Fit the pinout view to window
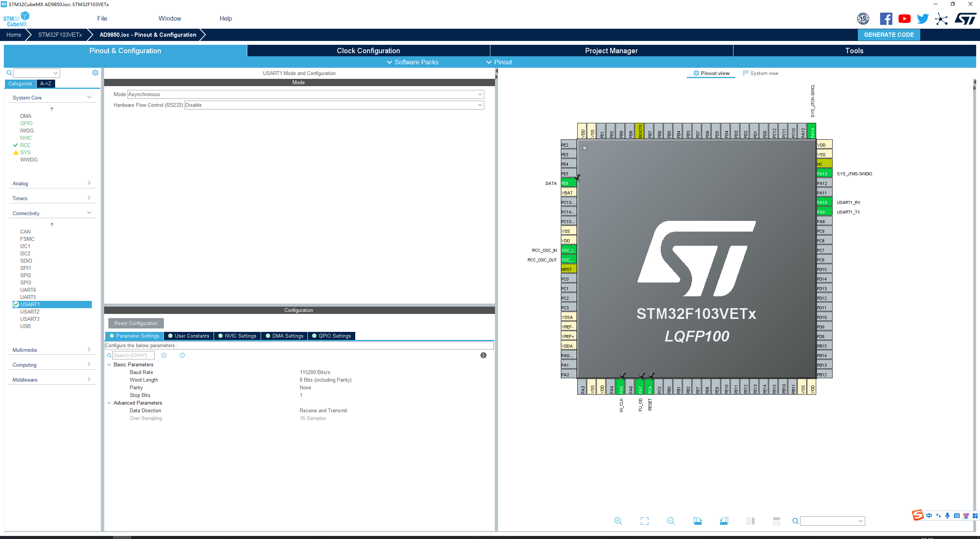Screen dimensions: 980x539 point(645,521)
